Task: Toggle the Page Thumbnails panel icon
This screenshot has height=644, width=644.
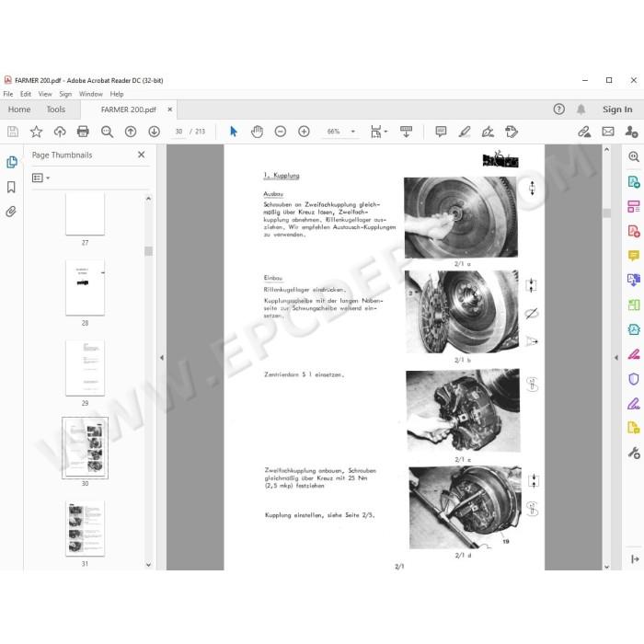Action: point(11,162)
